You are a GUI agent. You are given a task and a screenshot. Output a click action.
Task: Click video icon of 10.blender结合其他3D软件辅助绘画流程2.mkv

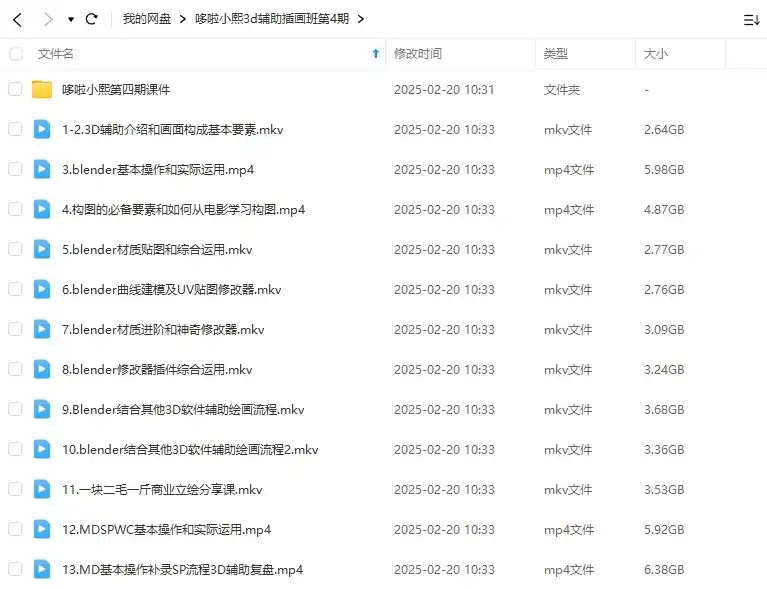(42, 449)
